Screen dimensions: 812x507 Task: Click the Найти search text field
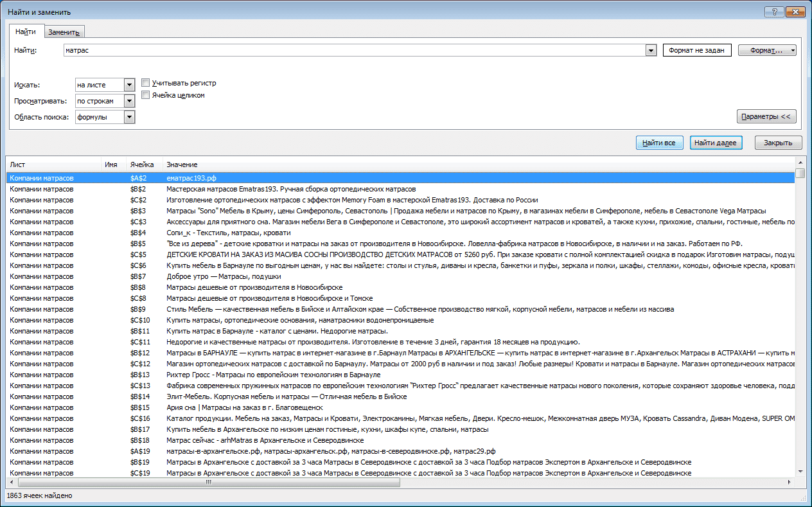pyautogui.click(x=353, y=50)
